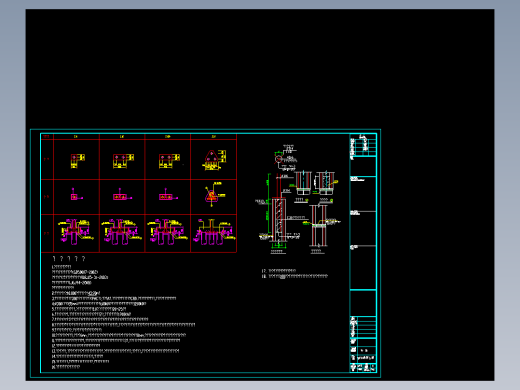
Task: Click the bottom-row section drawing in the first column
Action: pos(76,232)
